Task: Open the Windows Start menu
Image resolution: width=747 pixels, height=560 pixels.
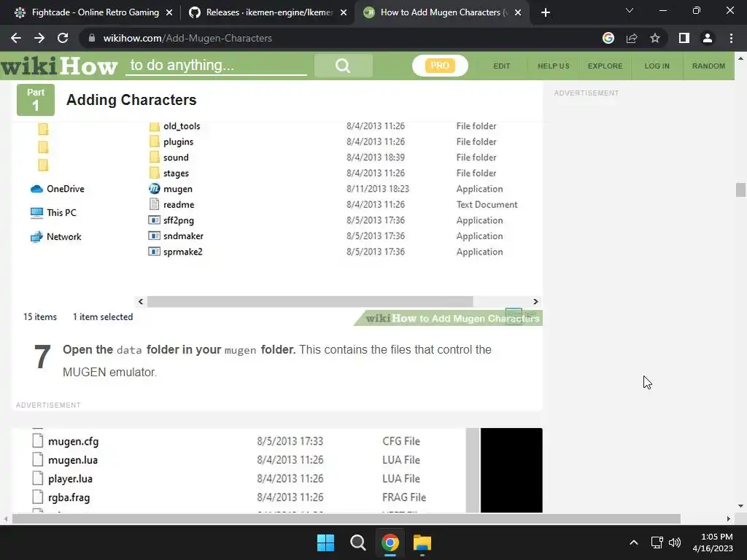Action: (326, 542)
